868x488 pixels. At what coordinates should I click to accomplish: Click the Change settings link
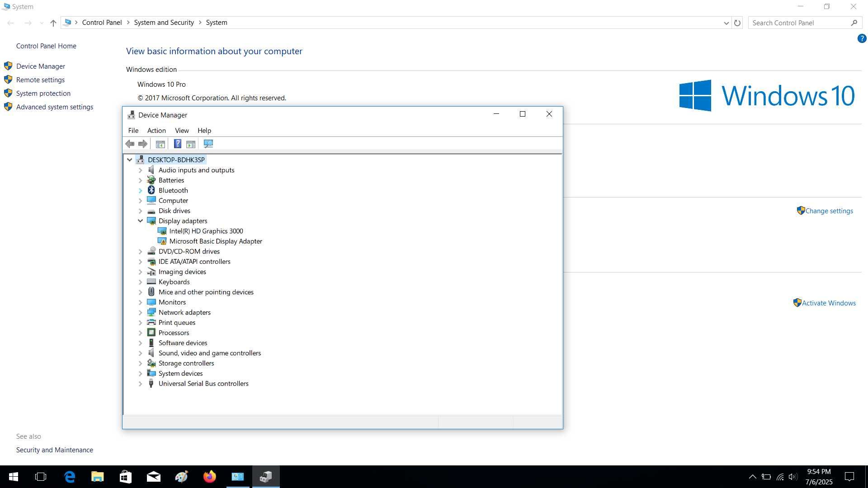pyautogui.click(x=829, y=211)
